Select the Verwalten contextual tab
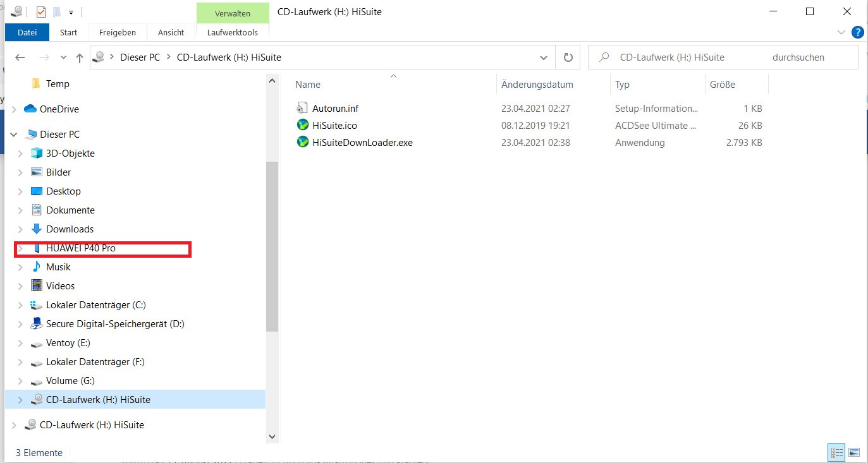Image resolution: width=868 pixels, height=463 pixels. tap(233, 13)
